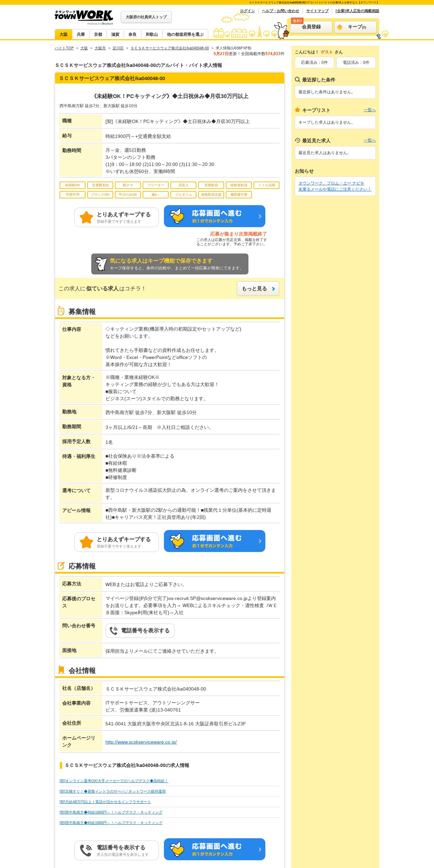The width and height of the screenshot is (434, 868).
Task: Open the サイトマップ link
Action: [317, 11]
